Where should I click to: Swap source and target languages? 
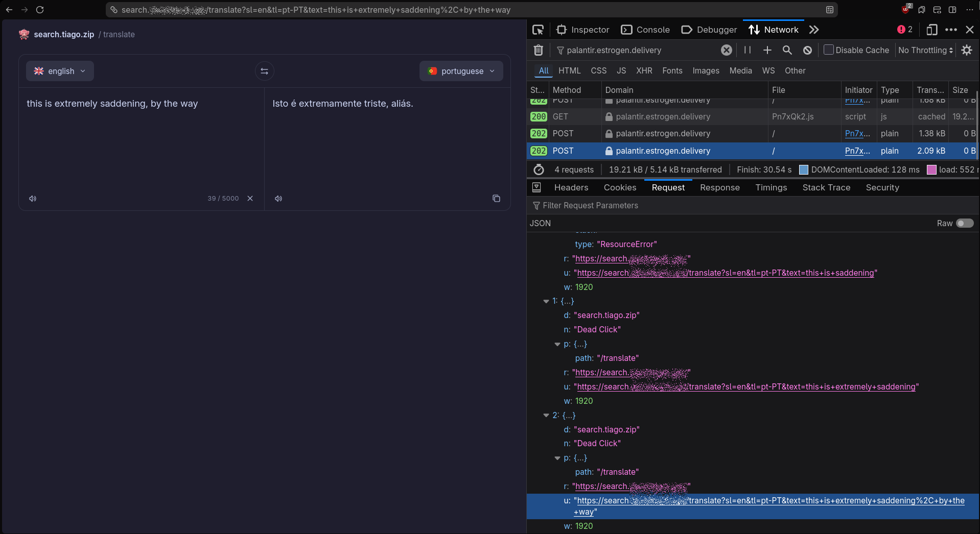tap(264, 71)
